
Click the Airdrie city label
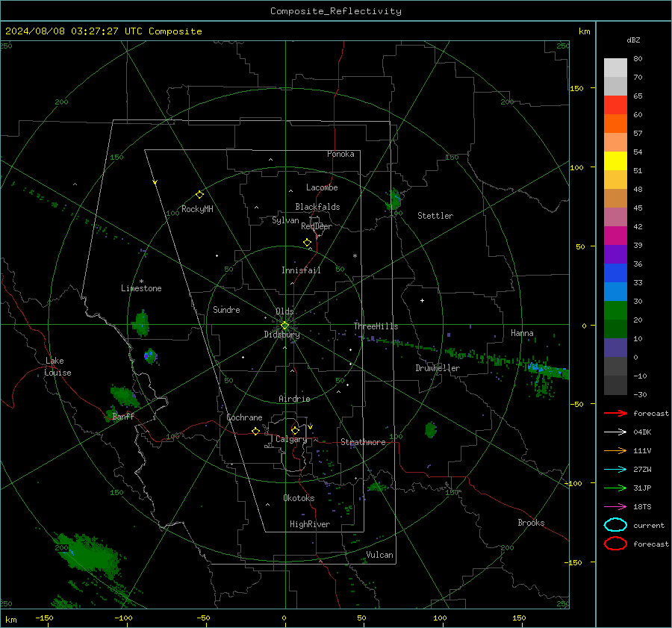click(294, 399)
